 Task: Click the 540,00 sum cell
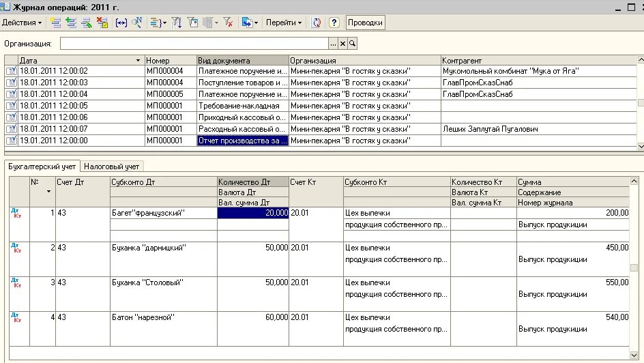pos(573,317)
